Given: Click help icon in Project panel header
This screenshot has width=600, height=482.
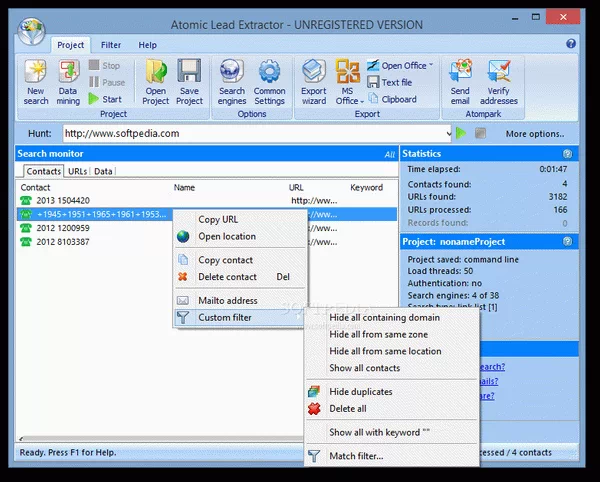Looking at the screenshot, I should (x=567, y=242).
